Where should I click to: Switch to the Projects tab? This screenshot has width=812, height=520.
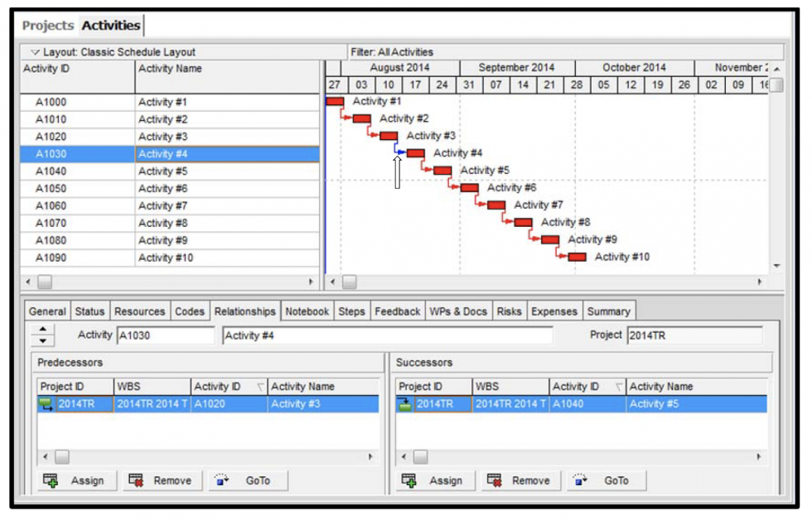coord(48,26)
